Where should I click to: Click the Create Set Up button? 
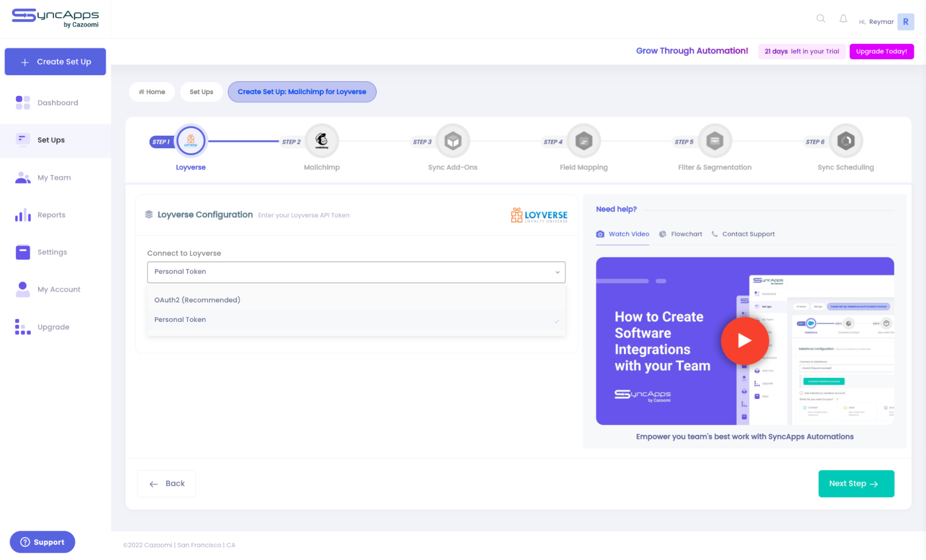(x=55, y=62)
